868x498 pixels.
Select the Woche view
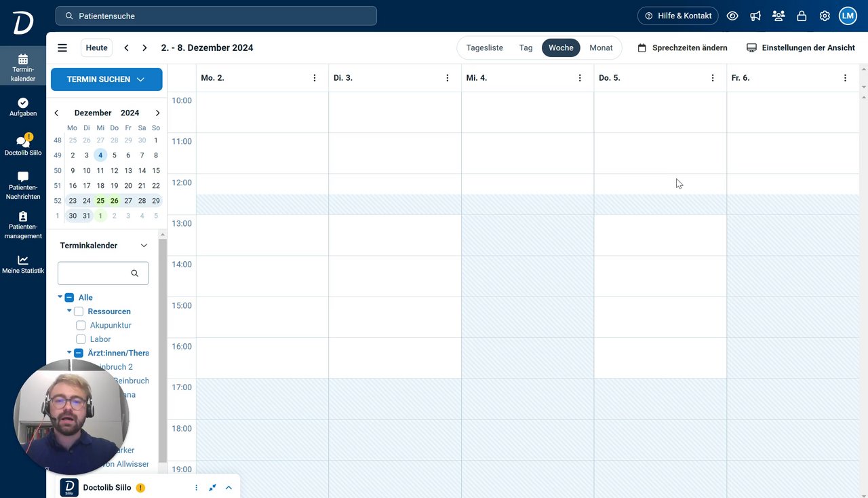point(561,47)
